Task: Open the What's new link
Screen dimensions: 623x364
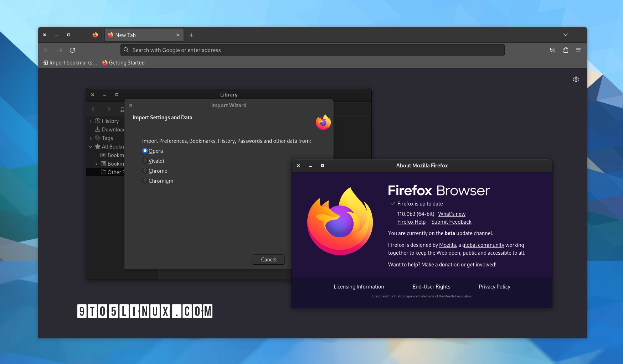Action: (x=452, y=214)
